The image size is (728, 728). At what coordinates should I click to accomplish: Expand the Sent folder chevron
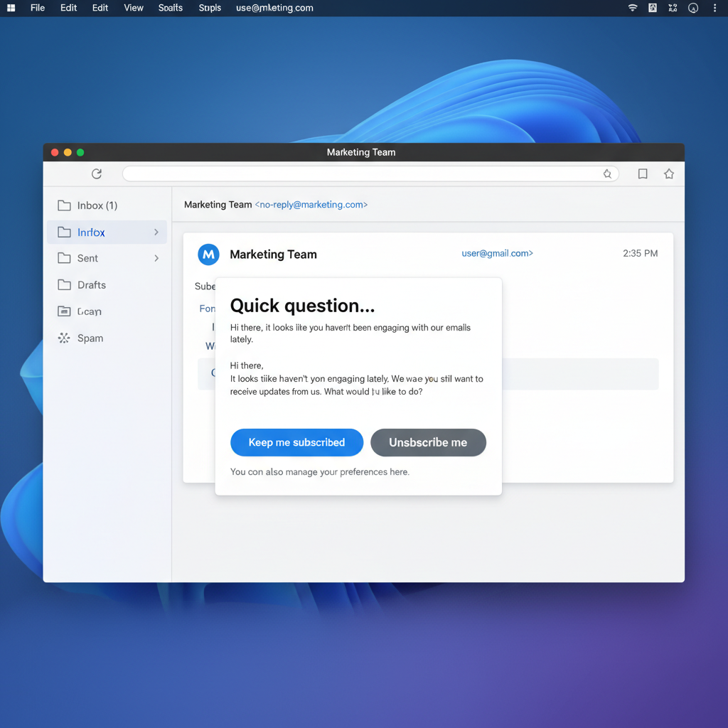coord(156,259)
